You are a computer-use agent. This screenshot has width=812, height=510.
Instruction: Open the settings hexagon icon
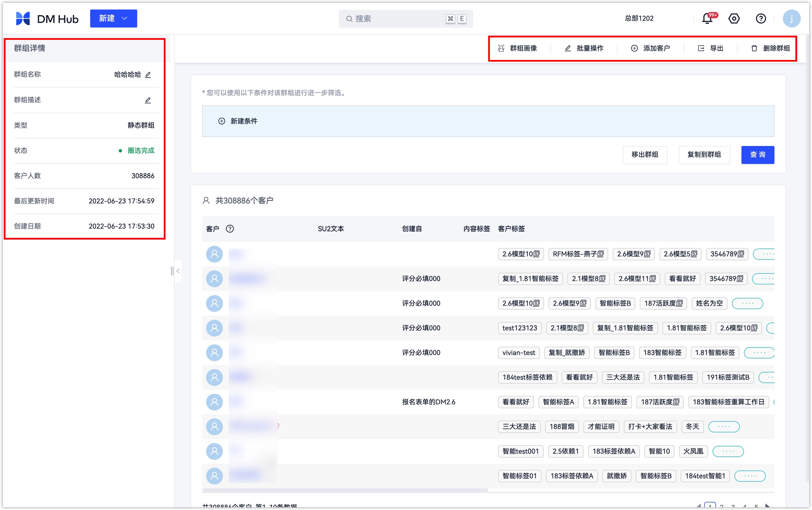[734, 18]
